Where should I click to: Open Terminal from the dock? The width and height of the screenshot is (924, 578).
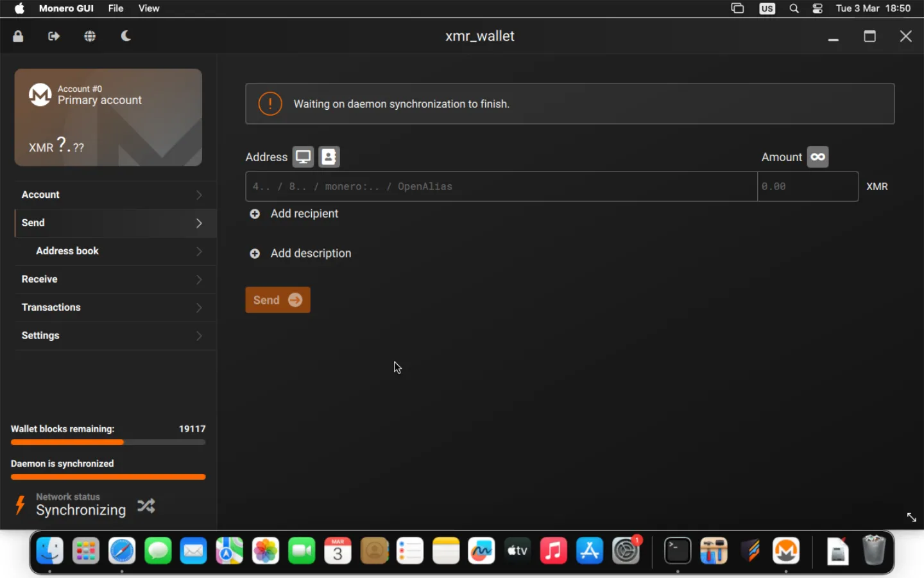coord(678,551)
